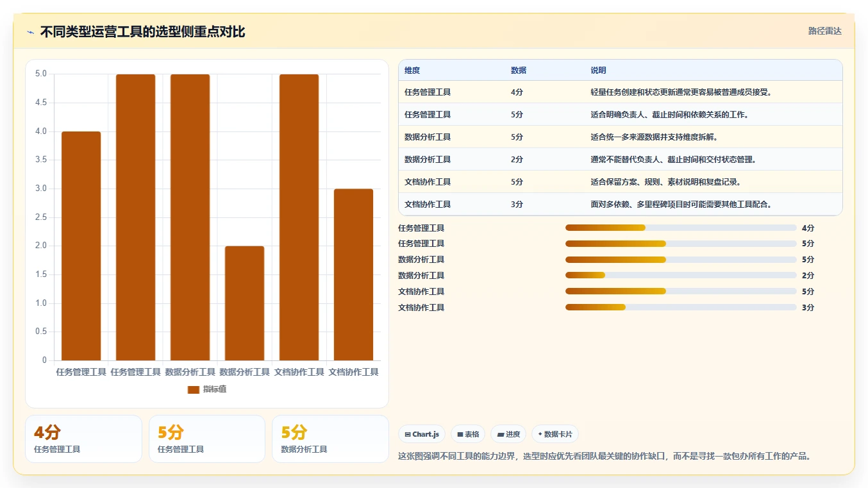868x488 pixels.
Task: Click the 1.5 y-axis label
Action: pos(41,274)
